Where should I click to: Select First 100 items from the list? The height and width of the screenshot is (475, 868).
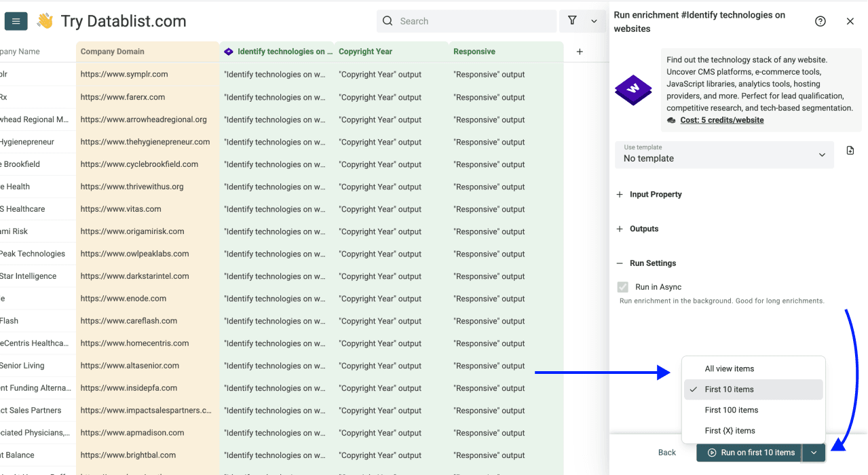pyautogui.click(x=732, y=410)
